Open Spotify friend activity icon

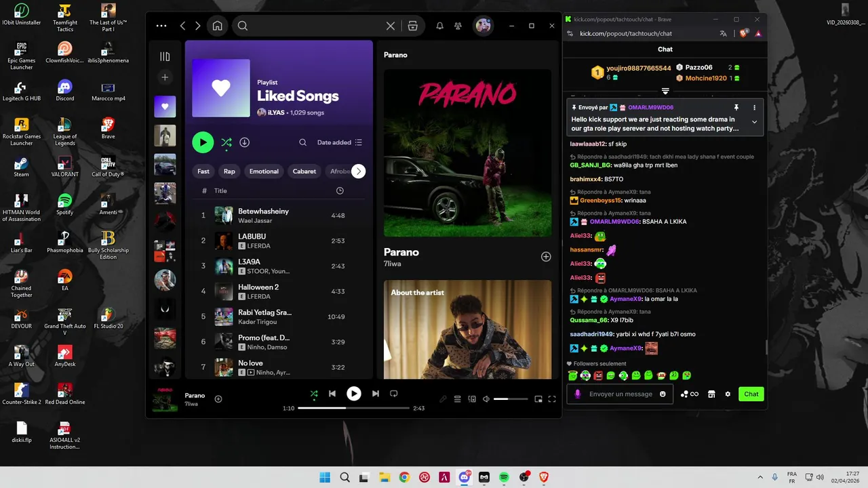click(x=458, y=26)
